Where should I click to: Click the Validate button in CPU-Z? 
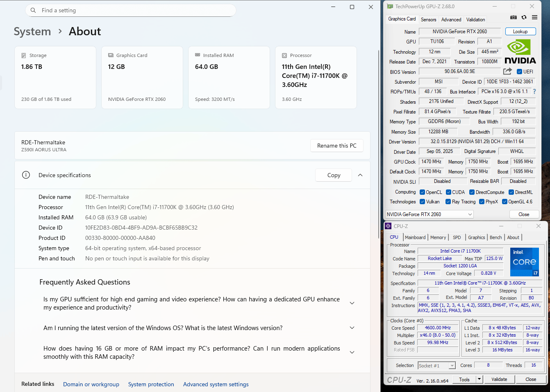[499, 379]
